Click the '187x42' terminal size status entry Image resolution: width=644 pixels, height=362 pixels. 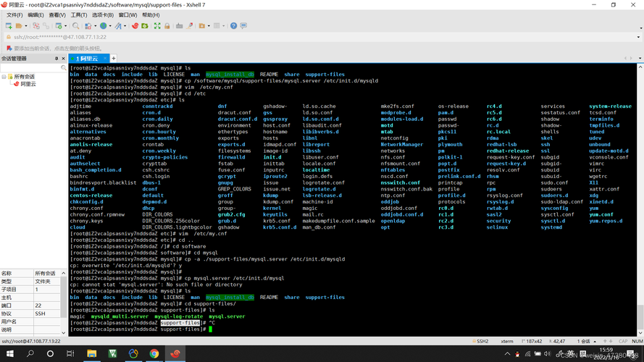coord(532,341)
